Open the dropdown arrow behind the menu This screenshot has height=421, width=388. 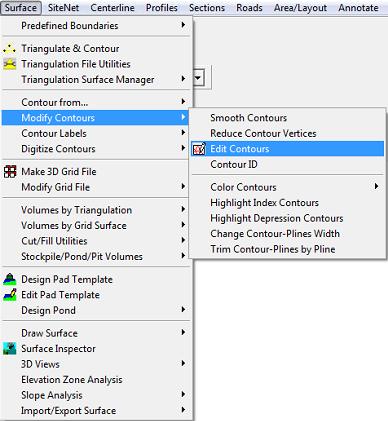tap(198, 78)
